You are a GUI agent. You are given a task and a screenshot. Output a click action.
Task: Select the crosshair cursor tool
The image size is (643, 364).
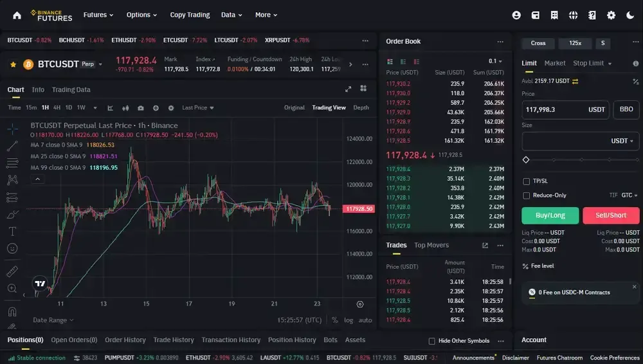[x=12, y=129]
